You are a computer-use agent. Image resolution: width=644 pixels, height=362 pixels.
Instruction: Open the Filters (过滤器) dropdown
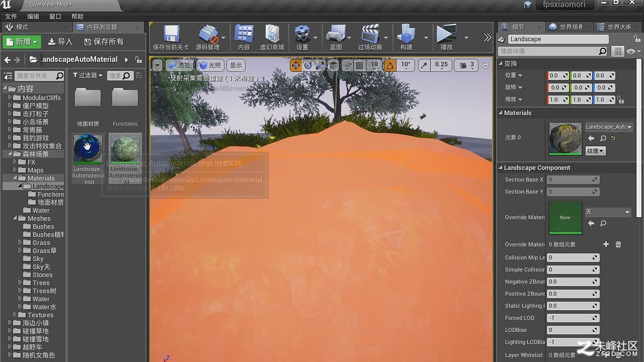[x=88, y=75]
